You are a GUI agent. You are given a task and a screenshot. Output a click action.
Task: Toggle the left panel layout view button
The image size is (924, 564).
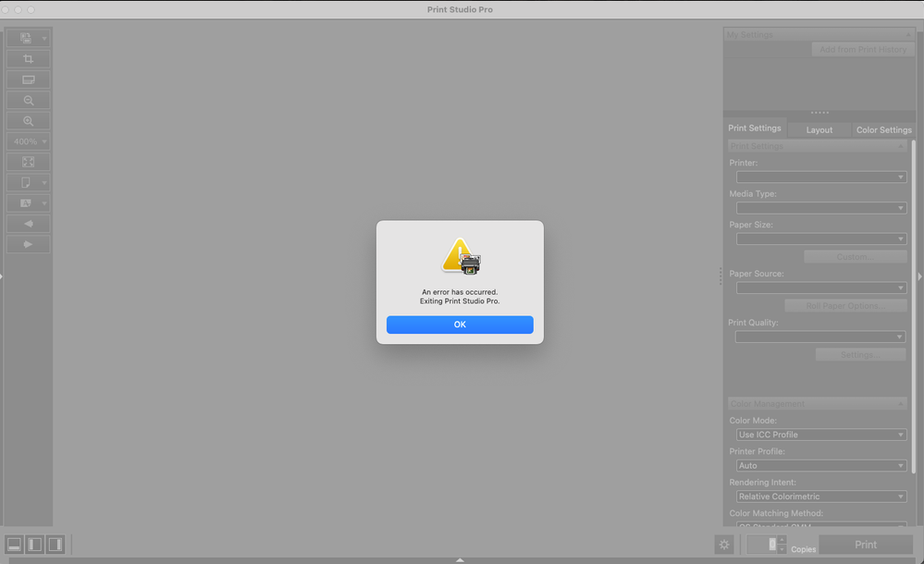click(x=34, y=545)
